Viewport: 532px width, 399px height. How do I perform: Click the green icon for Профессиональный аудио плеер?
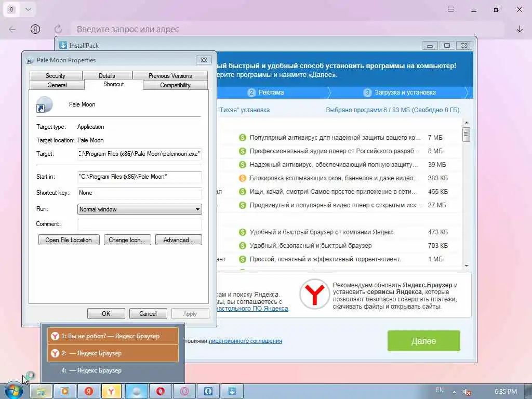tap(242, 151)
